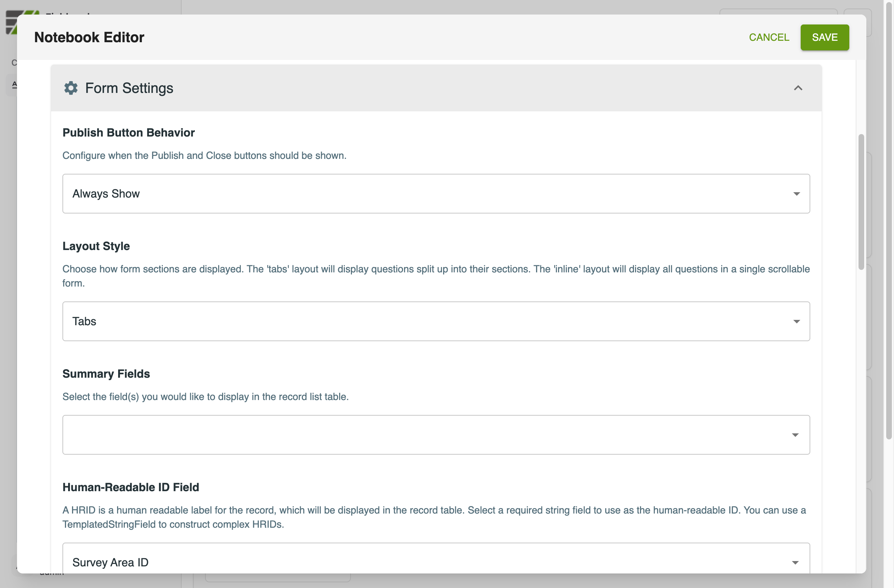Click the Form Settings gear icon
This screenshot has height=588, width=894.
click(71, 88)
